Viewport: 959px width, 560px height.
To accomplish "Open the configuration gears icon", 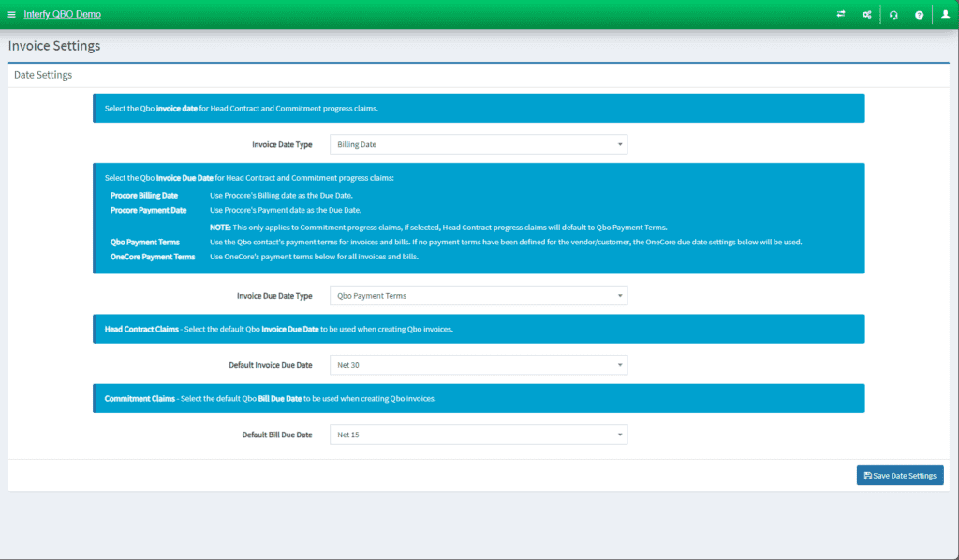I will point(866,14).
